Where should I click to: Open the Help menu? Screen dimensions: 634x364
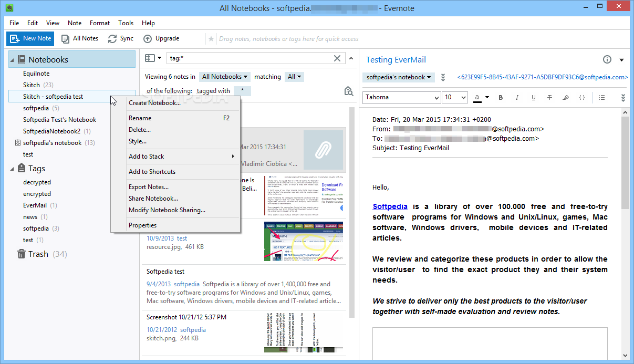tap(149, 23)
